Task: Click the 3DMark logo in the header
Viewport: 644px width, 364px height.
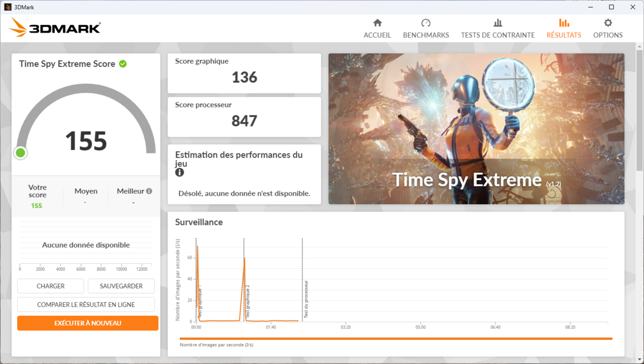Action: pyautogui.click(x=55, y=27)
